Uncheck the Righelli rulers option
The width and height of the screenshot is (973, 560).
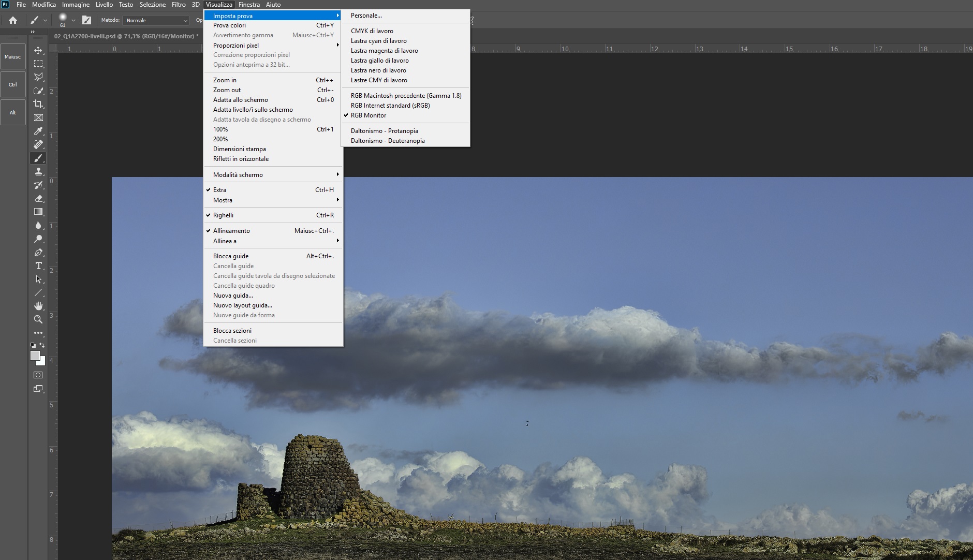[x=223, y=215]
